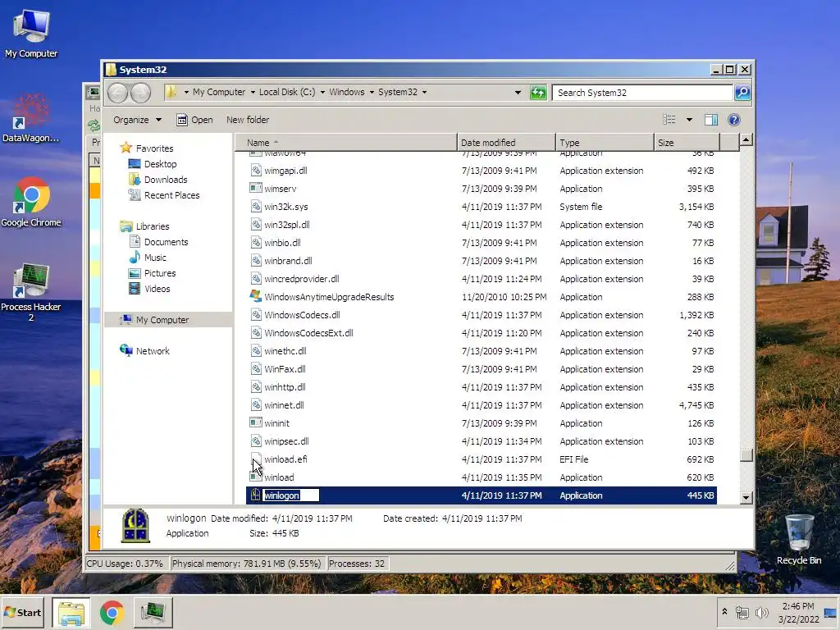The image size is (840, 630).
Task: Launch Google Chrome from desktop
Action: coord(31,202)
